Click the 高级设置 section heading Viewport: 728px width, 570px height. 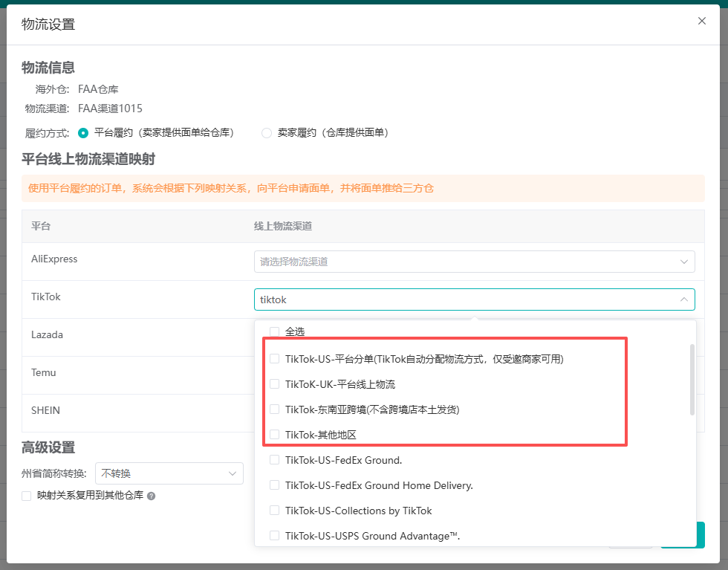[48, 447]
